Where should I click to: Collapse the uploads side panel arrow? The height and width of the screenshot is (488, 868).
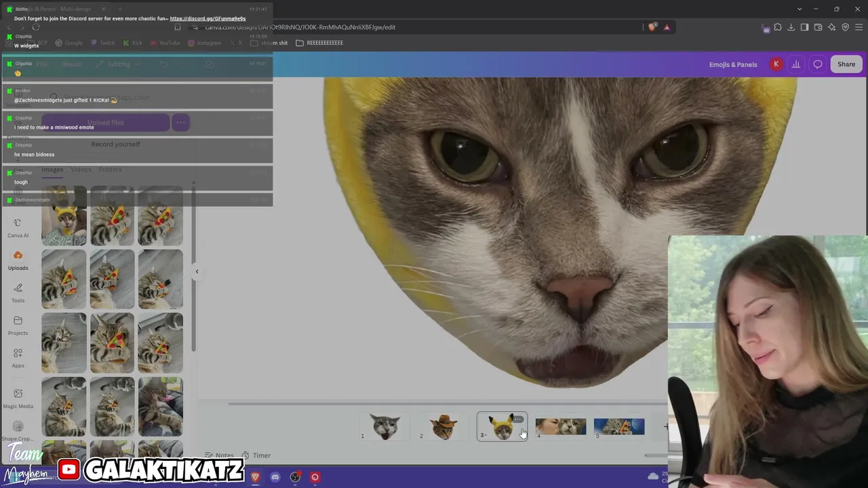coord(197,271)
